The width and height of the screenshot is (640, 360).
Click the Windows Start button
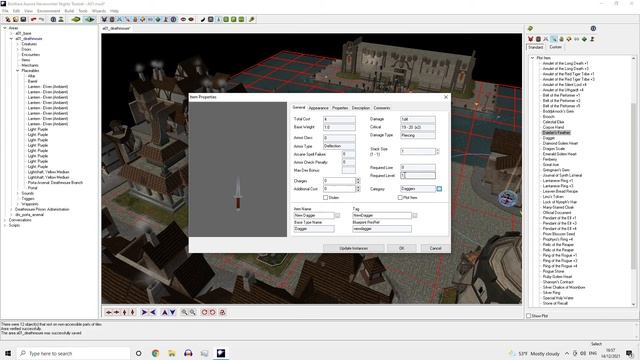coord(8,353)
